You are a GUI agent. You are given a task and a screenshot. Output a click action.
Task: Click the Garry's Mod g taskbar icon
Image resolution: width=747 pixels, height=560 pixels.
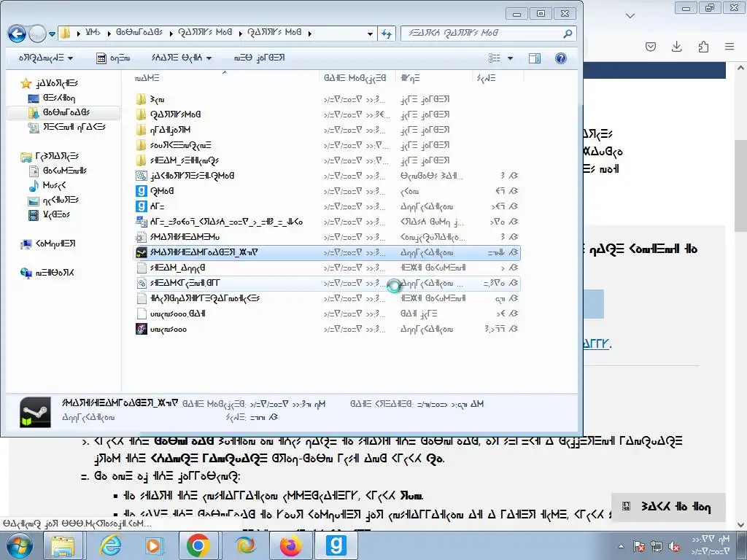point(336,545)
